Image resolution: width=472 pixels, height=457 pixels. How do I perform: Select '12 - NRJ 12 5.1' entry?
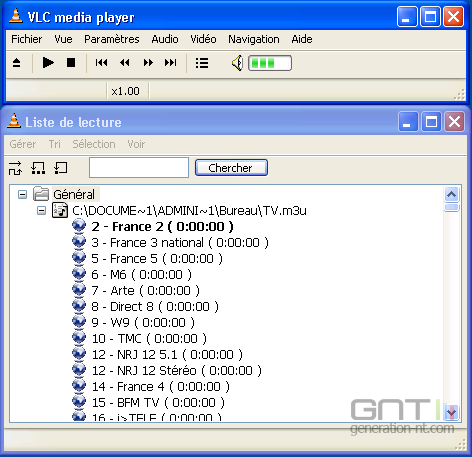[x=167, y=355]
